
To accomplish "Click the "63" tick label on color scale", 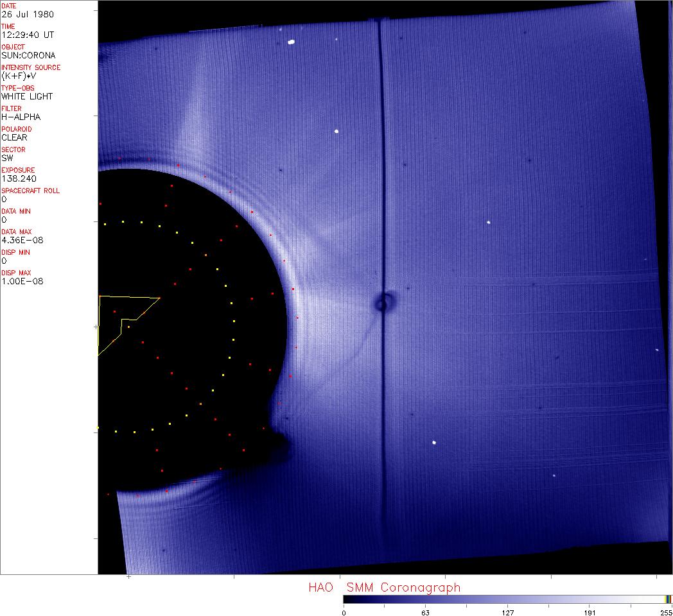I will pyautogui.click(x=425, y=612).
